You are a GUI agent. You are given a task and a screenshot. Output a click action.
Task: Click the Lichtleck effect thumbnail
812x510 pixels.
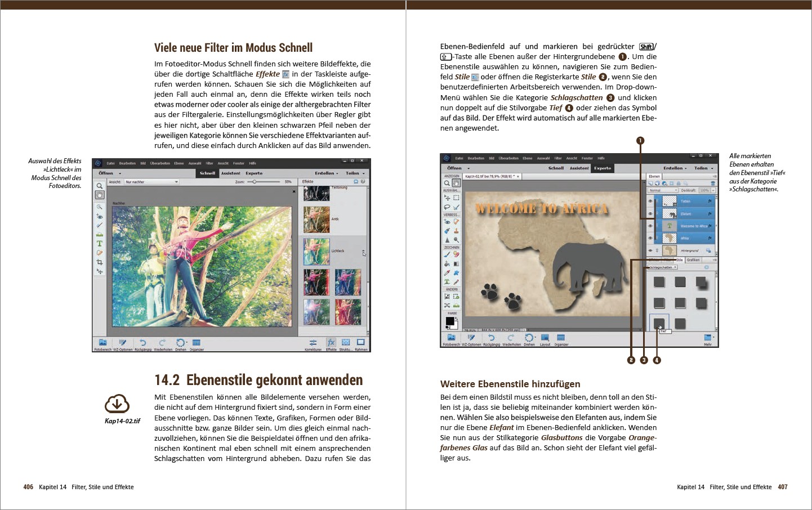pos(316,252)
